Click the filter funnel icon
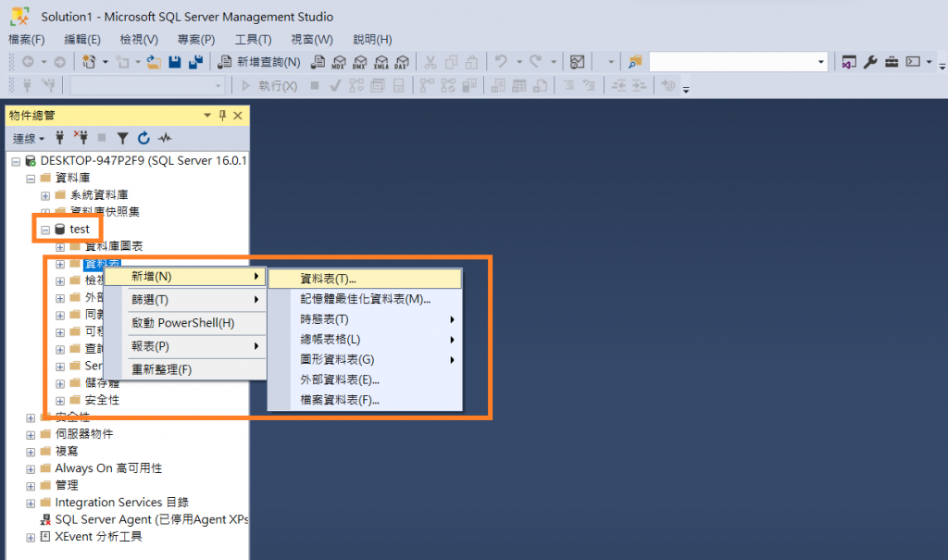 (123, 139)
